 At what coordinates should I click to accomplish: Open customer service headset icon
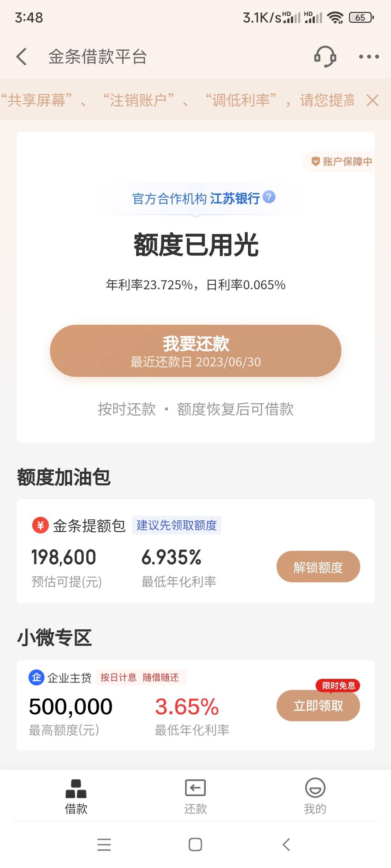pyautogui.click(x=325, y=57)
